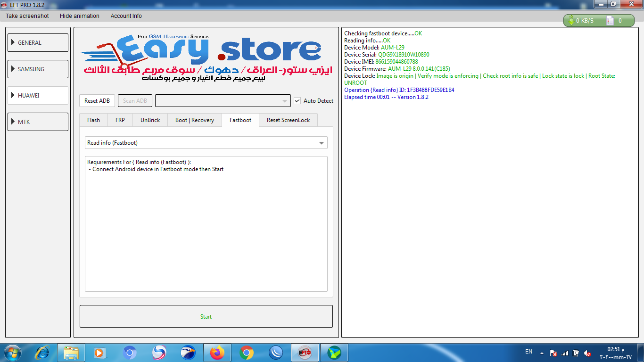Click the Reset ADB button
This screenshot has width=644, height=362.
click(97, 101)
